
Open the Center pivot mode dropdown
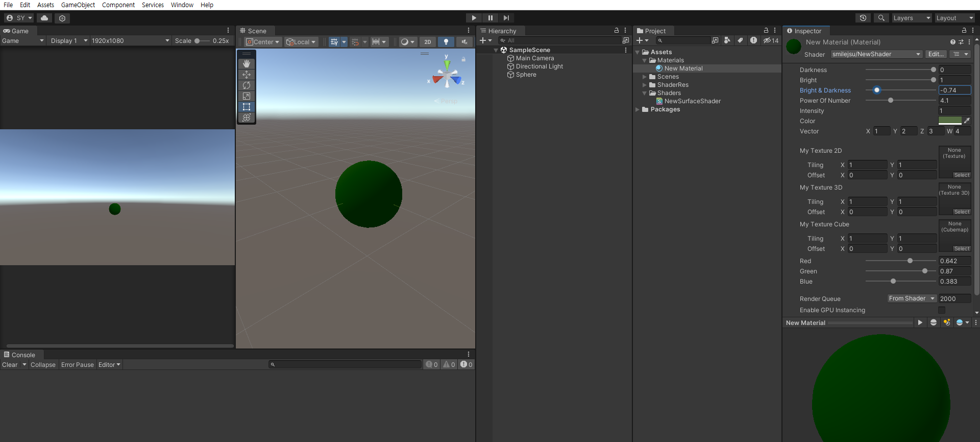[263, 42]
